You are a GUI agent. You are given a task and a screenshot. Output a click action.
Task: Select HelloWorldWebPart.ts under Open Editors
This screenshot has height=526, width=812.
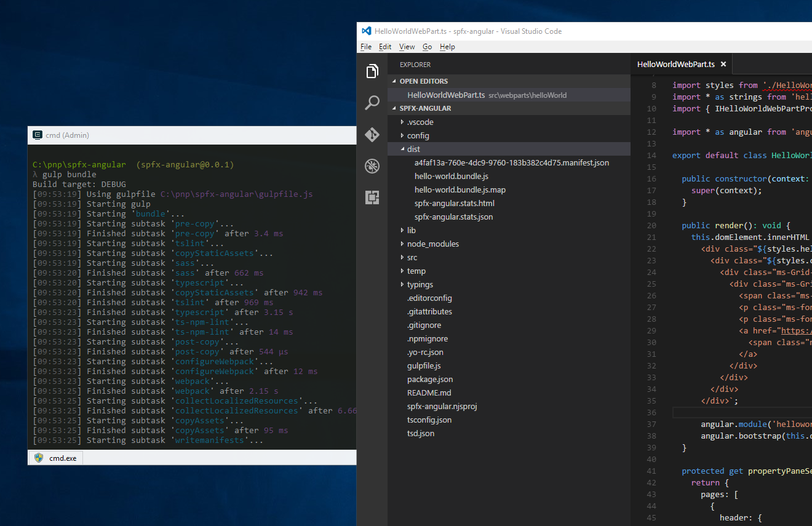click(509, 95)
